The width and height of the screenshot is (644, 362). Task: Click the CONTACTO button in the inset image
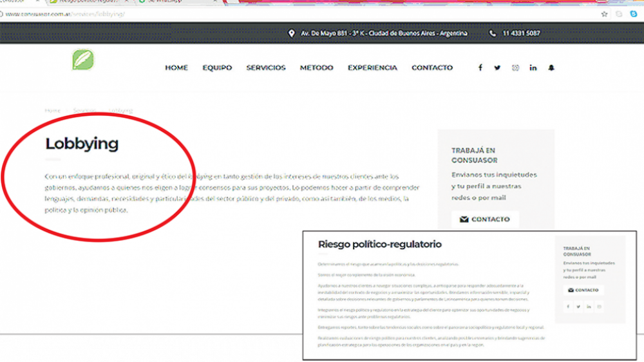pyautogui.click(x=583, y=290)
